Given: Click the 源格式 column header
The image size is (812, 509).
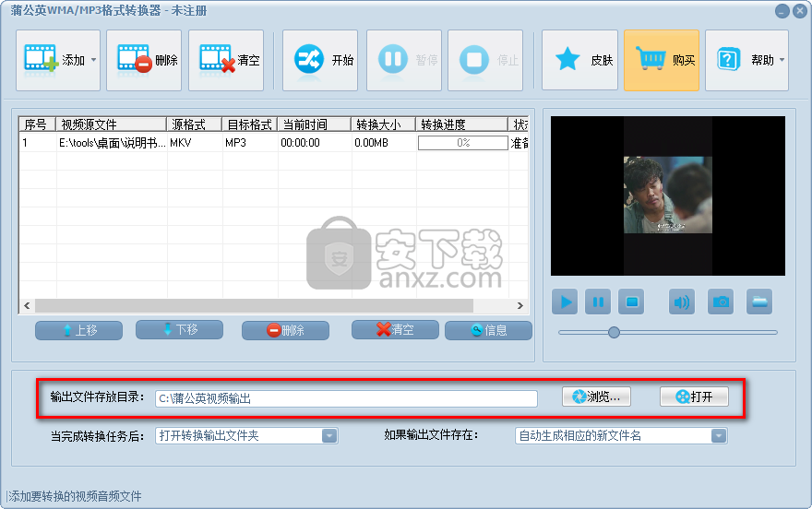Looking at the screenshot, I should (x=194, y=124).
